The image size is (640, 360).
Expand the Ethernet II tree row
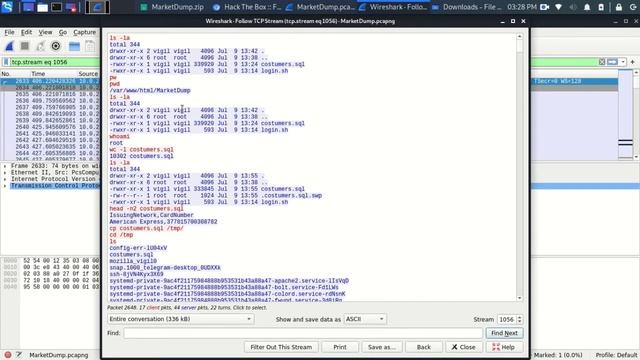coord(5,173)
